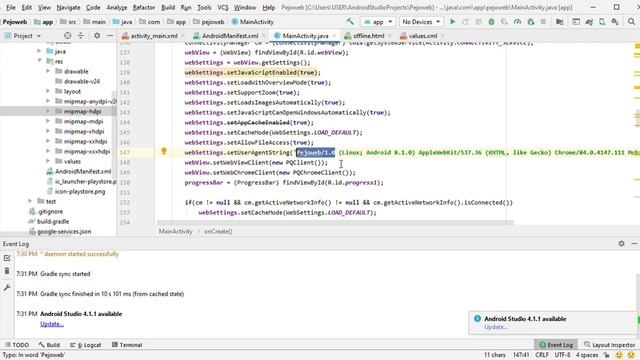The width and height of the screenshot is (640, 360).
Task: Switch to offline.html tab
Action: (x=369, y=36)
